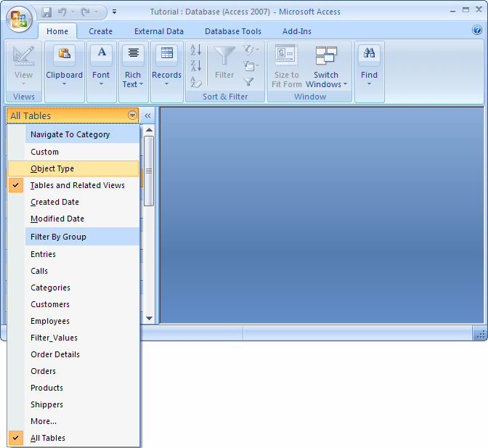The height and width of the screenshot is (448, 488).
Task: Filter by the Categories group
Action: [73, 288]
